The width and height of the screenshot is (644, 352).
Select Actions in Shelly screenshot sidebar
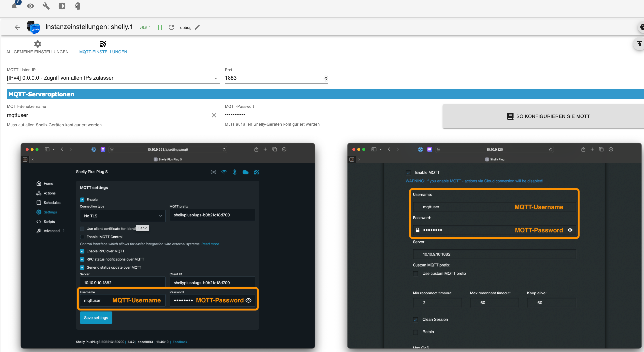coord(46,193)
